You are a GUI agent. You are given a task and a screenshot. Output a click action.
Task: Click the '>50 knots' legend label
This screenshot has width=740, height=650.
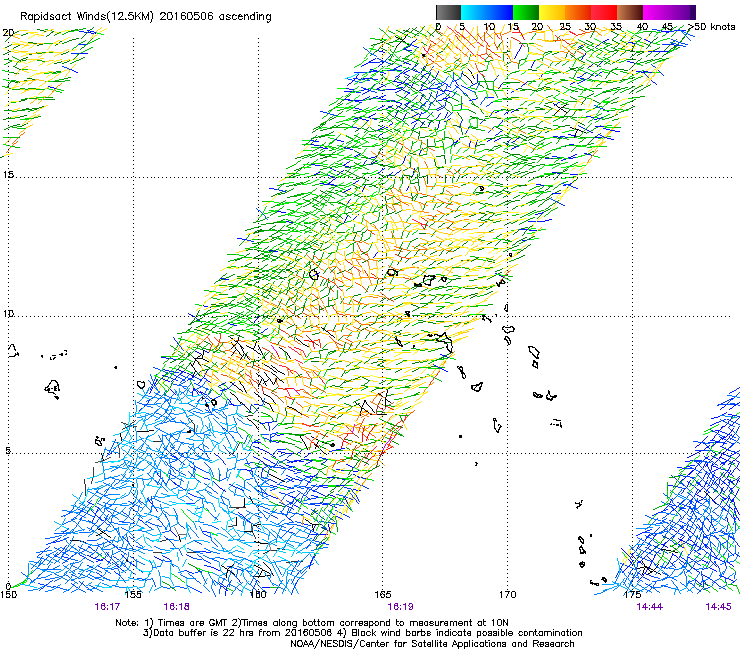tap(711, 26)
